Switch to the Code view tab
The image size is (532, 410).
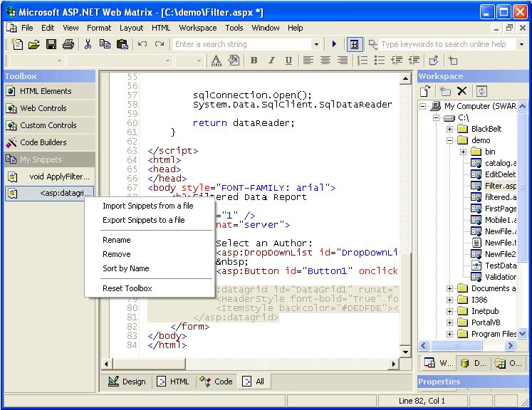[x=216, y=382]
